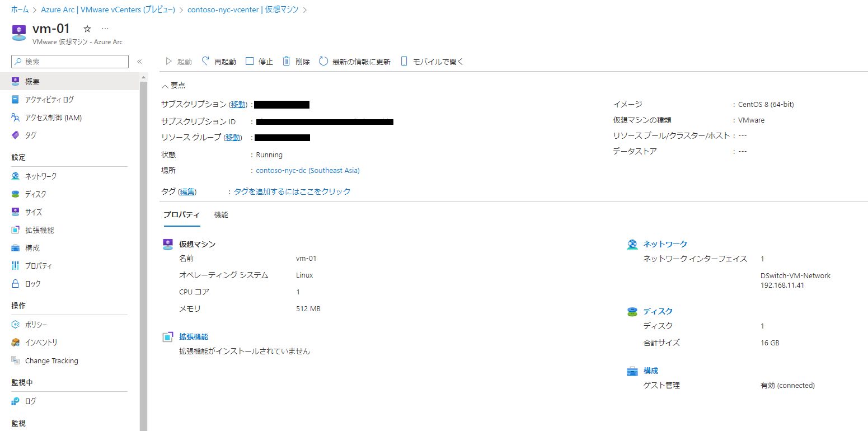This screenshot has width=868, height=431.
Task: Select the タグ icon in the sidebar
Action: tap(33, 135)
